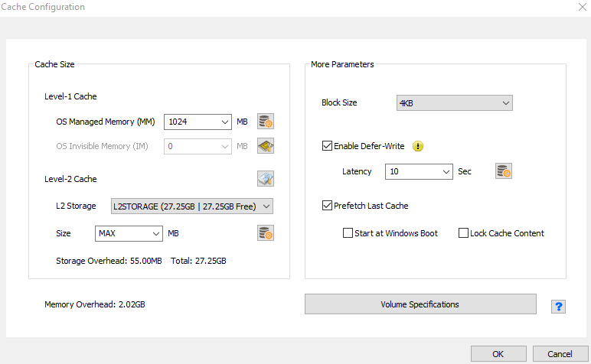Disable the Enable Defer-Write checkbox
The width and height of the screenshot is (591, 364).
tap(328, 146)
